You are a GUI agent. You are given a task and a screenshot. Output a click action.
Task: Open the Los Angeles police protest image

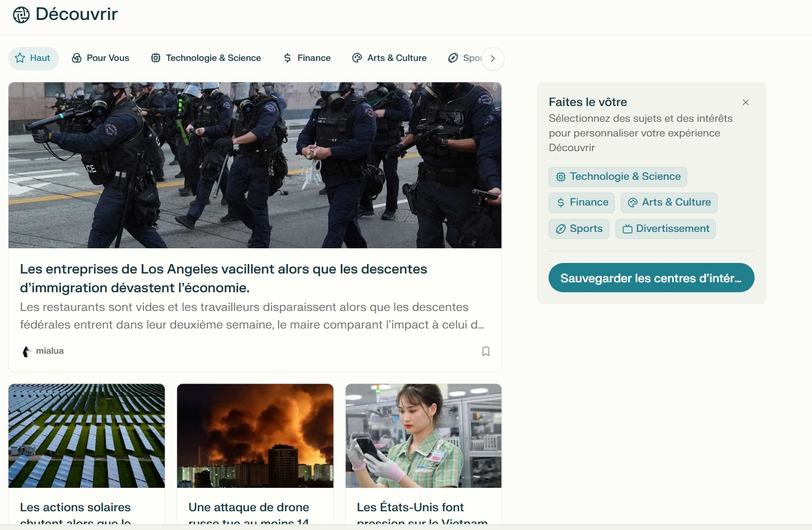coord(255,165)
